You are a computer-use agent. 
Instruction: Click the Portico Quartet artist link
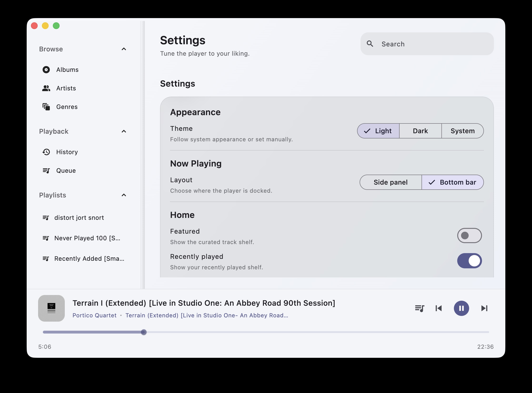coord(95,315)
